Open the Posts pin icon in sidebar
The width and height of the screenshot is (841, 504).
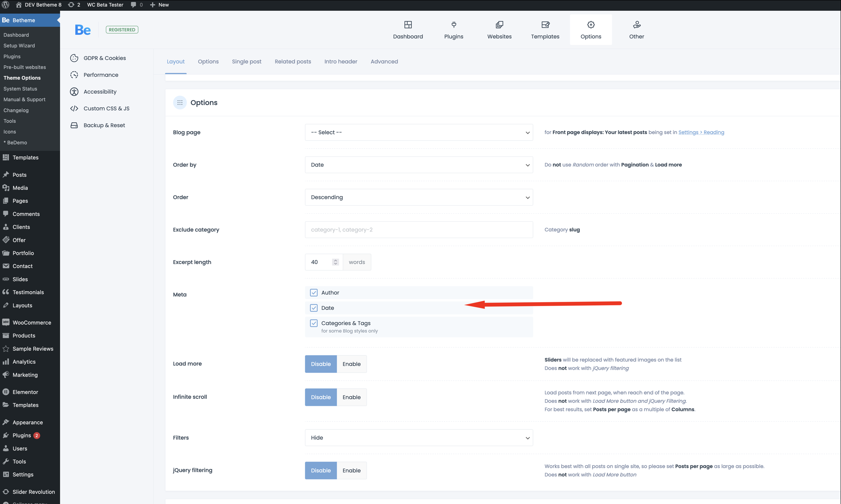pyautogui.click(x=6, y=175)
